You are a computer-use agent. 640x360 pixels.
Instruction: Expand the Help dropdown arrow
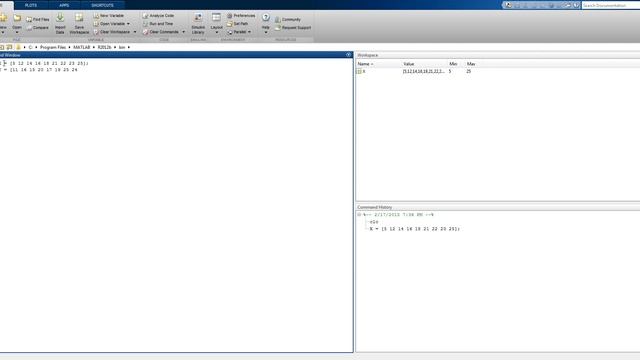(266, 32)
